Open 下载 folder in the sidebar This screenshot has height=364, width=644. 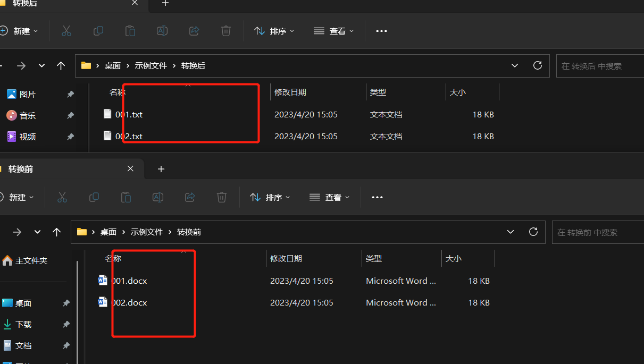(x=23, y=324)
